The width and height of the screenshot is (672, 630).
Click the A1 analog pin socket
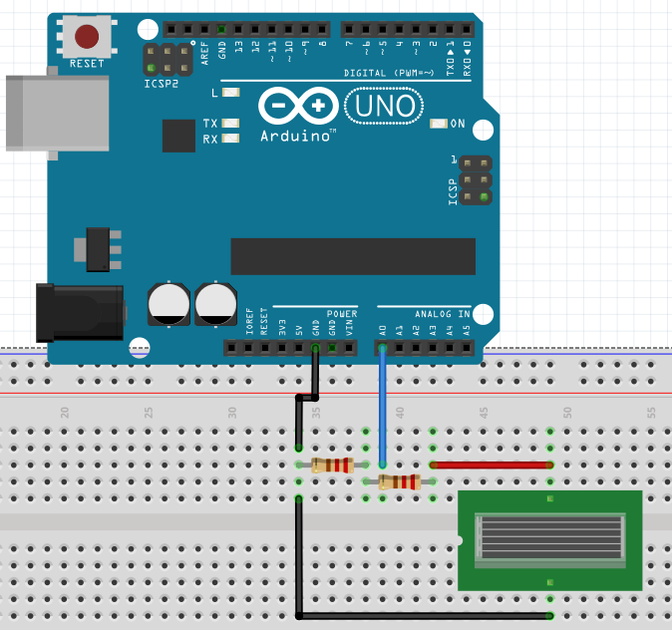[399, 348]
